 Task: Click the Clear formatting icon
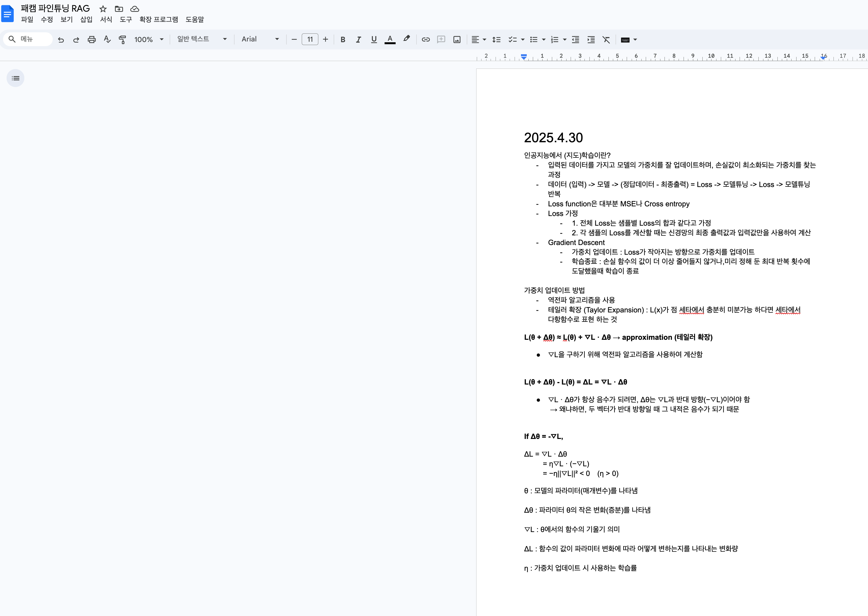[606, 40]
